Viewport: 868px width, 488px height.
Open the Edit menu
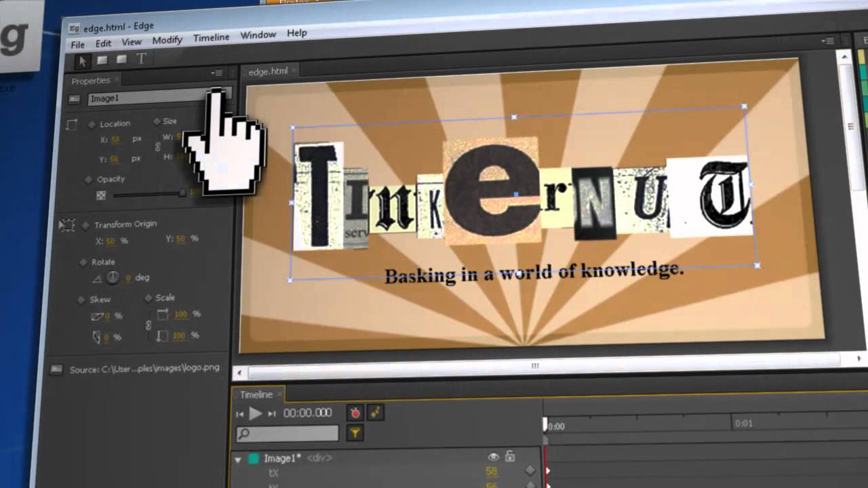click(103, 43)
